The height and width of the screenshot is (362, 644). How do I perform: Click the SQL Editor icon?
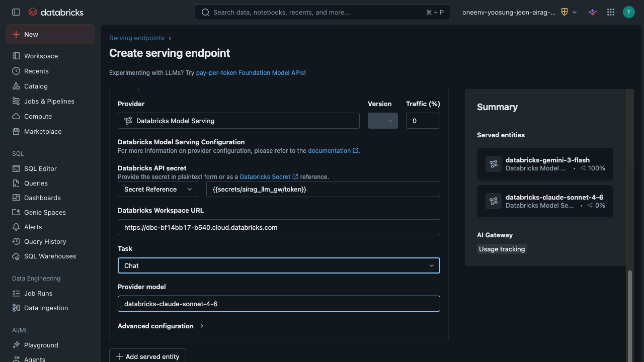pyautogui.click(x=16, y=168)
